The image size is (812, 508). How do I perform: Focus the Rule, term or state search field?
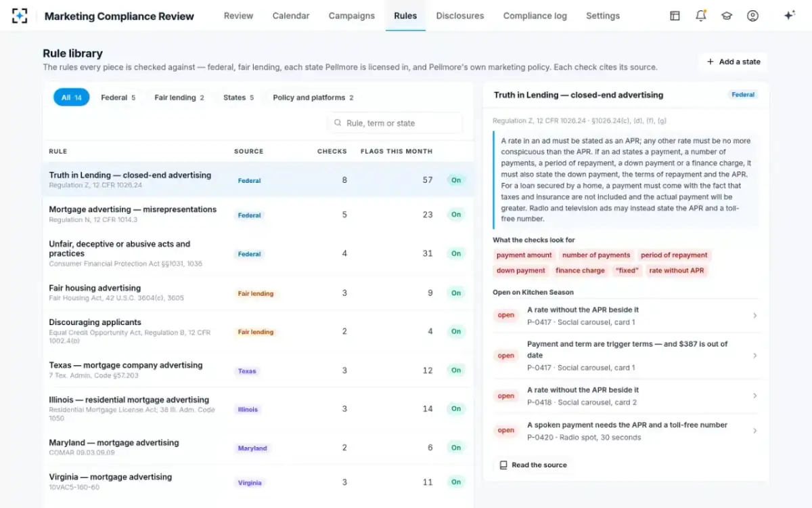coord(395,123)
